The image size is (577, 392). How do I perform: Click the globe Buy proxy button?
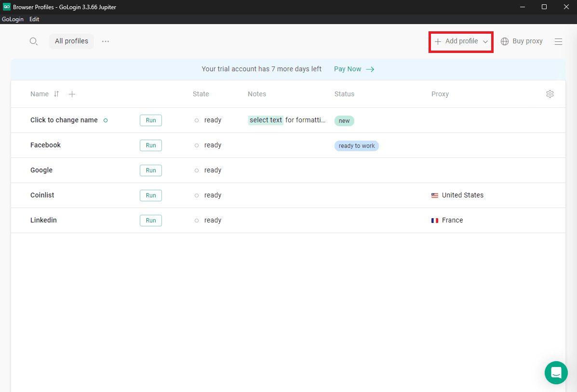(x=522, y=41)
